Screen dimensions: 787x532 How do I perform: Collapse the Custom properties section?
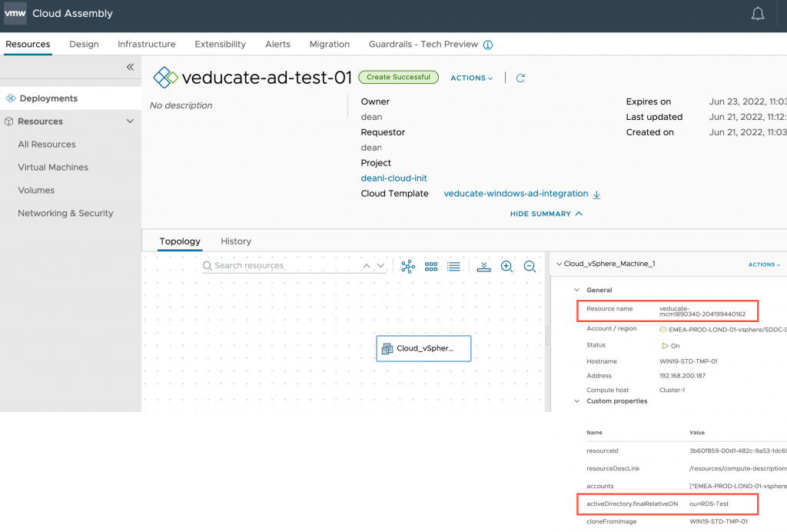576,401
